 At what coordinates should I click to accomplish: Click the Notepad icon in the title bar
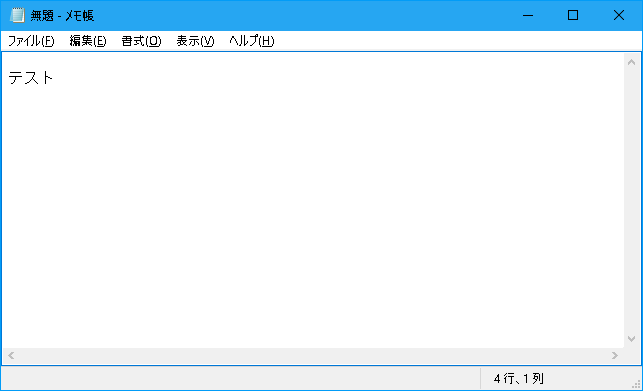(17, 16)
